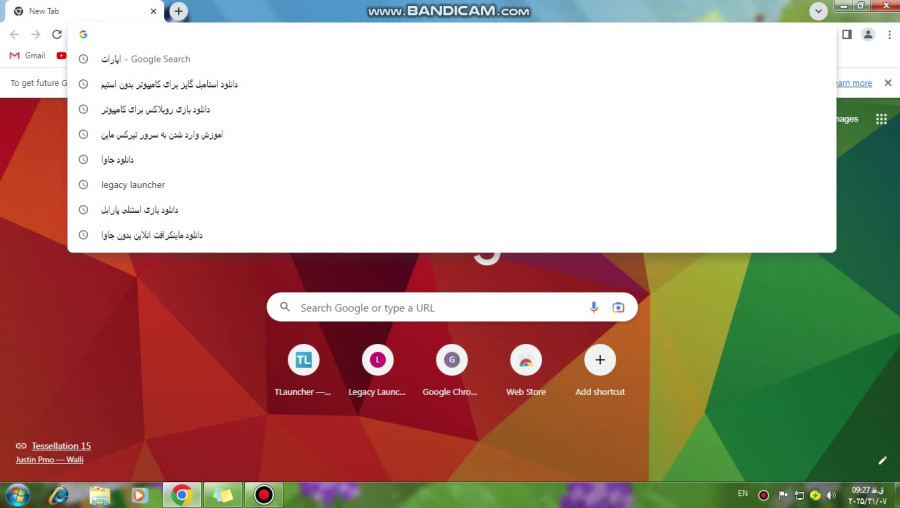The image size is (900, 508).
Task: Click the customize page pencil icon
Action: pos(882,460)
